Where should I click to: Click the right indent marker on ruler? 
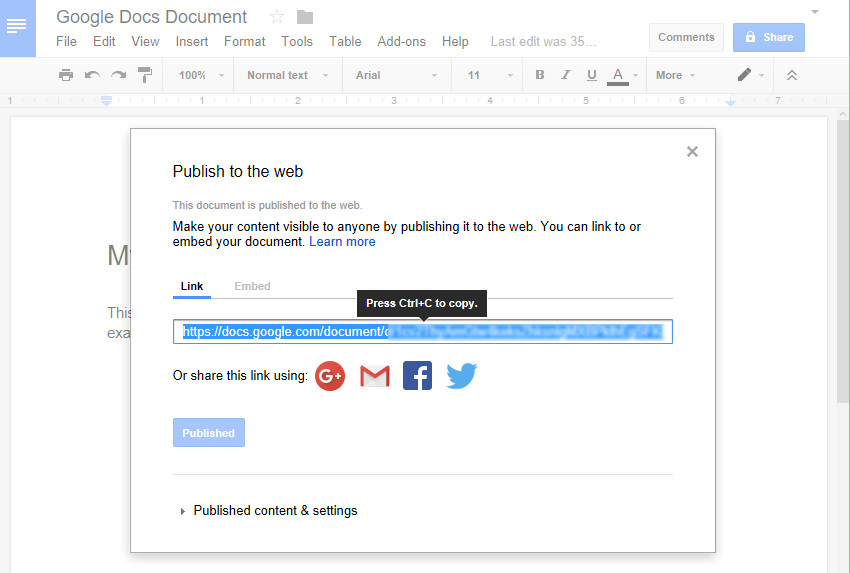731,102
